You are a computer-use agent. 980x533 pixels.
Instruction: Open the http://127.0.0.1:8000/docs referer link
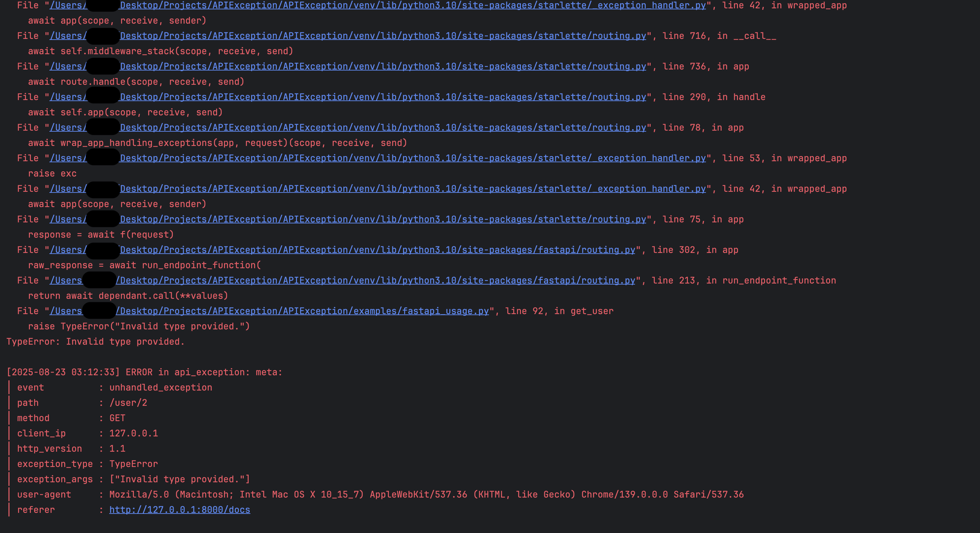[x=179, y=510]
